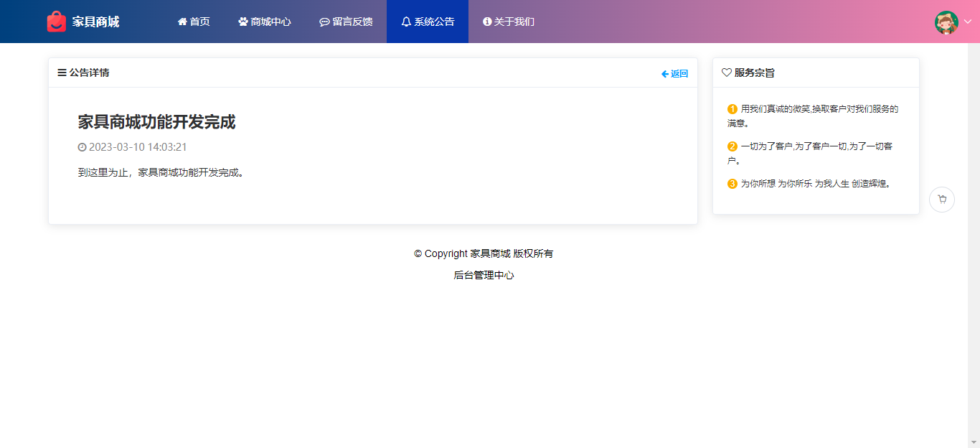Open the 留言反馈 feedback page
Viewport: 980px width, 448px height.
[346, 22]
